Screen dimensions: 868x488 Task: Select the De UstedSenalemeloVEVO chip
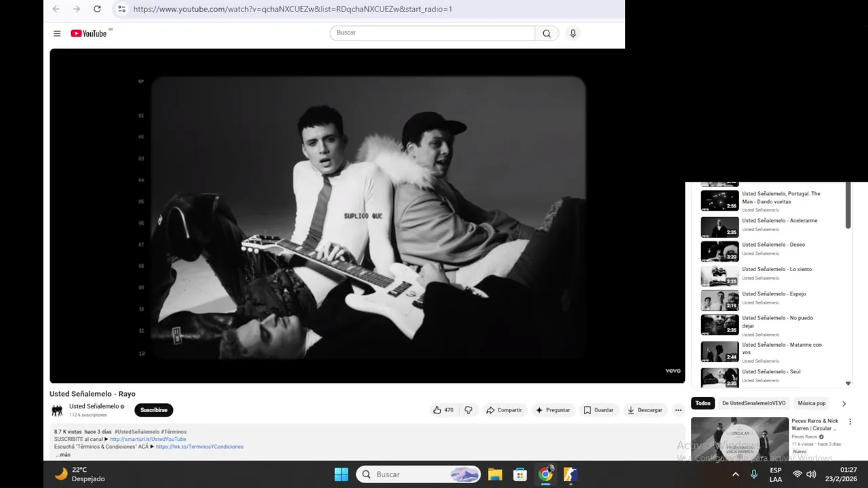pos(753,403)
